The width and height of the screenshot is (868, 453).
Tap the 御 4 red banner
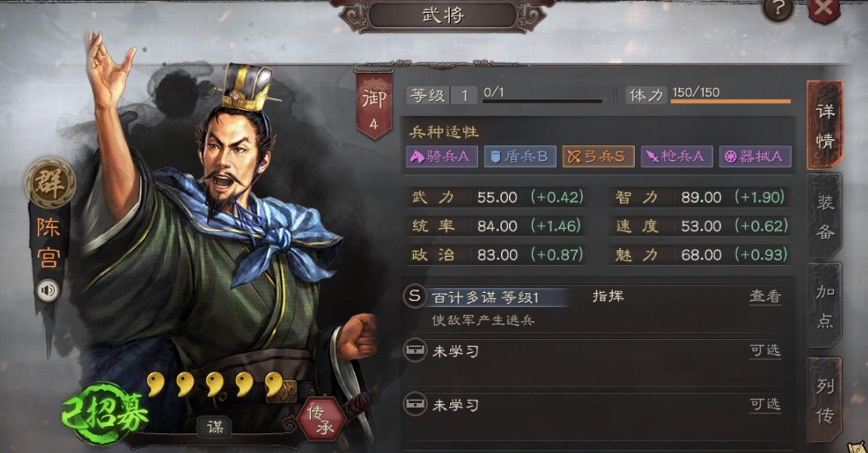(x=374, y=106)
